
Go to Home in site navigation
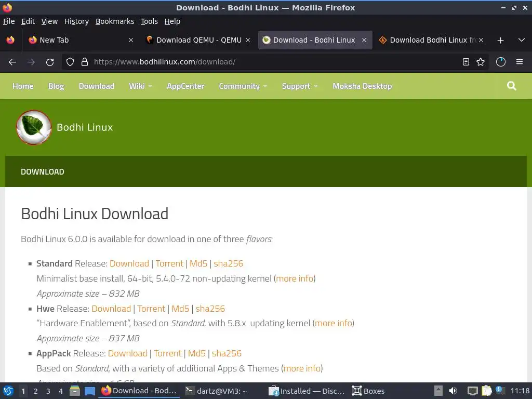click(x=23, y=86)
